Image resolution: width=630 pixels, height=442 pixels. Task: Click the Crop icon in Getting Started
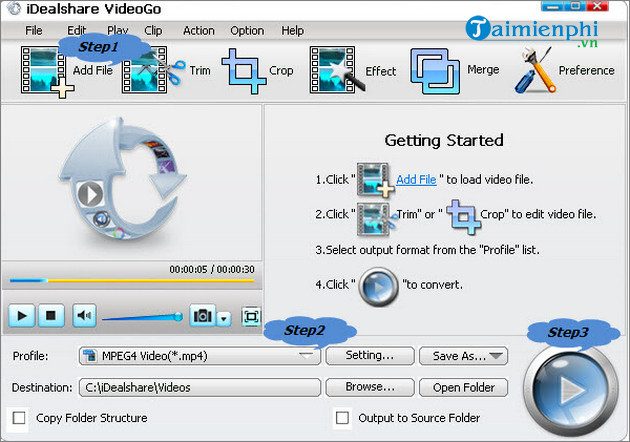[x=463, y=217]
